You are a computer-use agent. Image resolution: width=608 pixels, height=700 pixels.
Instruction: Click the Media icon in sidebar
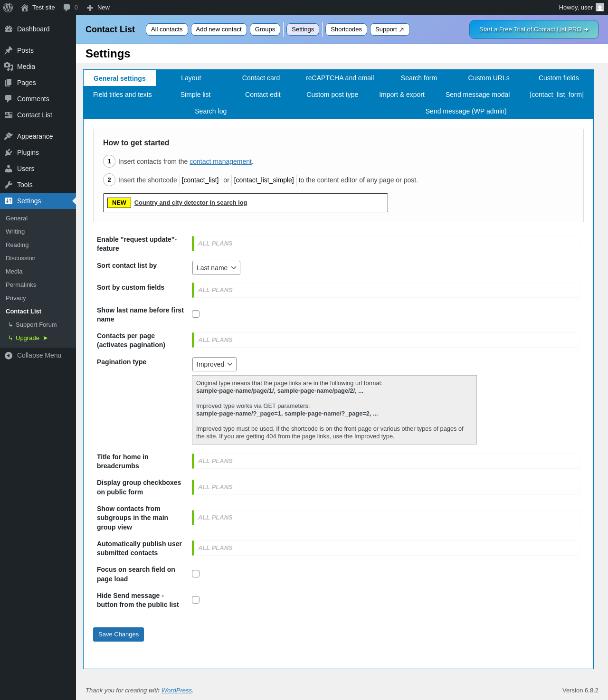(9, 66)
